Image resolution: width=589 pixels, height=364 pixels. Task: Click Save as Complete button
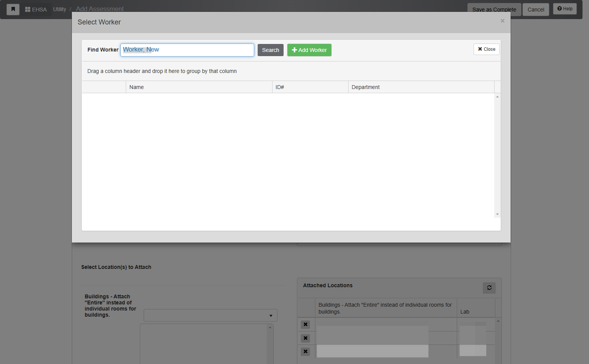click(x=494, y=10)
